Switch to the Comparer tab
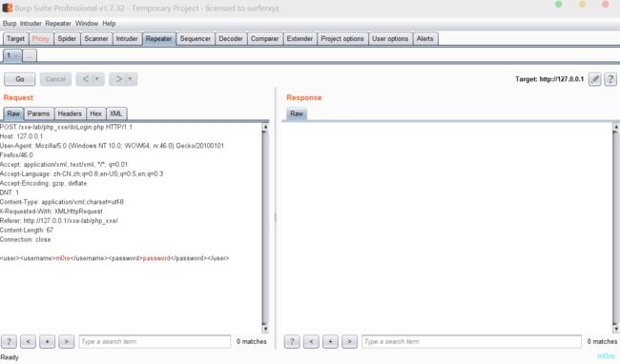Viewport: 620px width, 364px height. coord(265,39)
